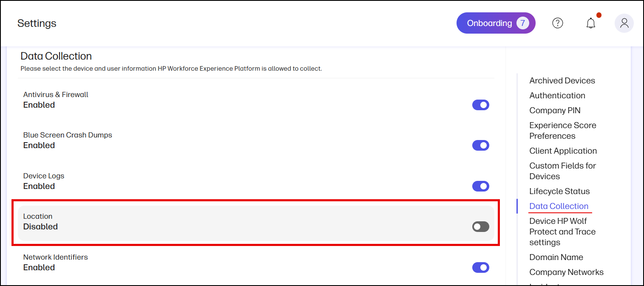Viewport: 644px width, 286px height.
Task: Open the Onboarding panel showing 7 tasks
Action: [x=496, y=23]
